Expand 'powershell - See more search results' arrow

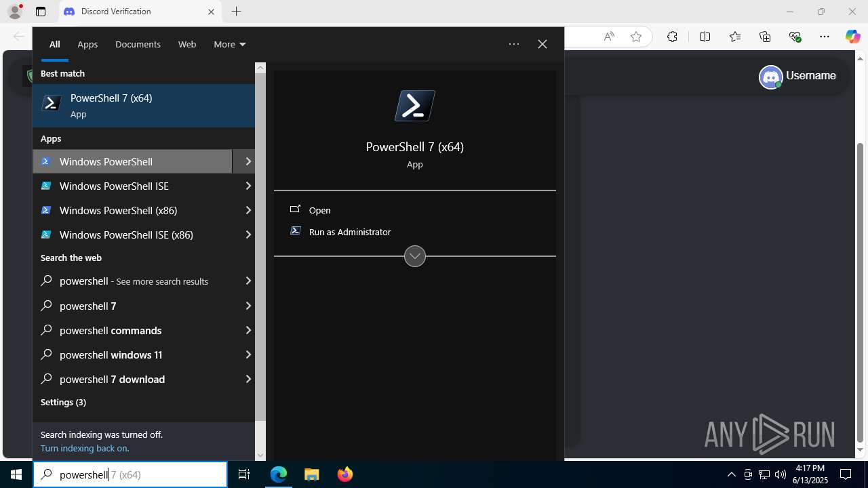pyautogui.click(x=248, y=281)
